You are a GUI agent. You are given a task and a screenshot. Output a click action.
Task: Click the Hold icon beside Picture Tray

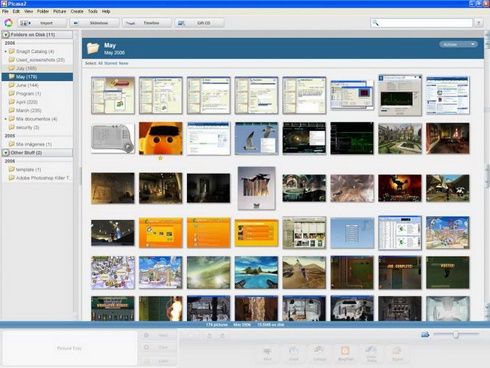[x=146, y=335]
